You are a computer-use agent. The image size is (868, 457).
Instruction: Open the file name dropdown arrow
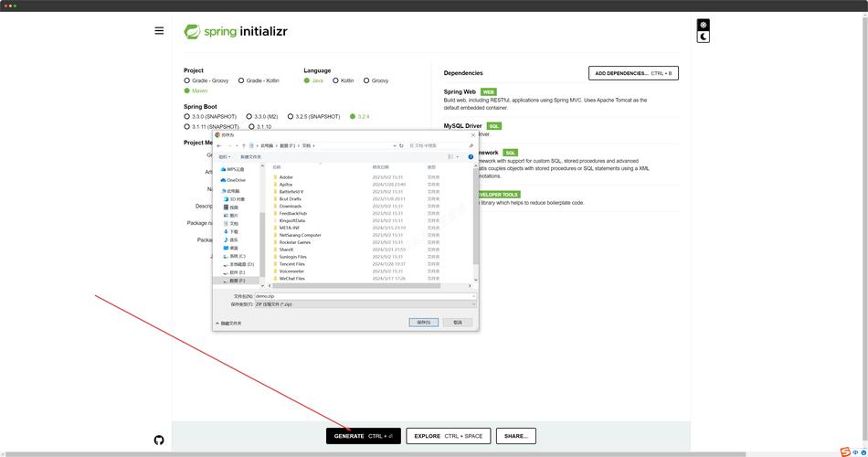tap(473, 296)
